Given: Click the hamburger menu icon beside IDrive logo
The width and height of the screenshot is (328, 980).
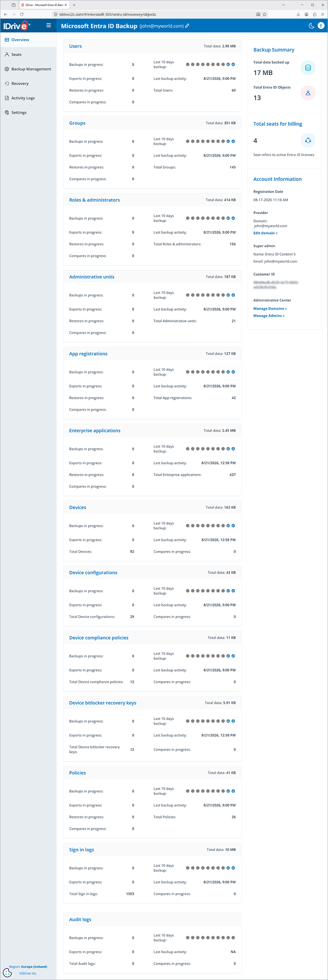Looking at the screenshot, I should pyautogui.click(x=49, y=26).
